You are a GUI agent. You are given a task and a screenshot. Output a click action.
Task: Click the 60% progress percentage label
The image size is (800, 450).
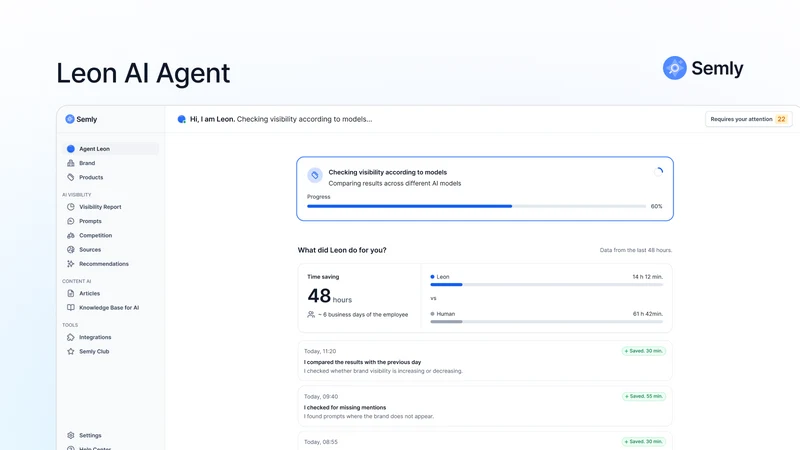click(x=657, y=207)
